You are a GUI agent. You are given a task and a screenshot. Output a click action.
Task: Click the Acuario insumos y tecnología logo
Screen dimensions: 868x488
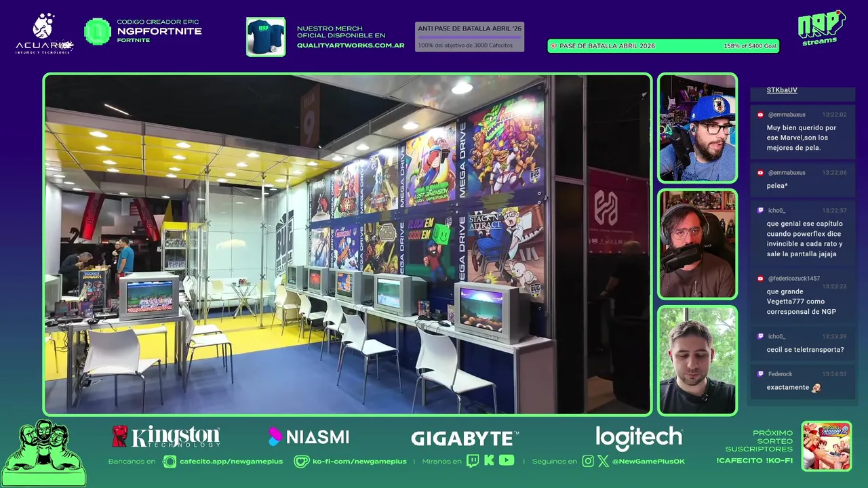click(44, 33)
